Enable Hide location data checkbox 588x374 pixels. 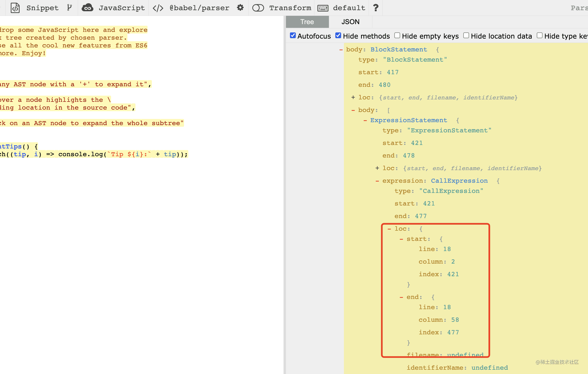tap(466, 36)
